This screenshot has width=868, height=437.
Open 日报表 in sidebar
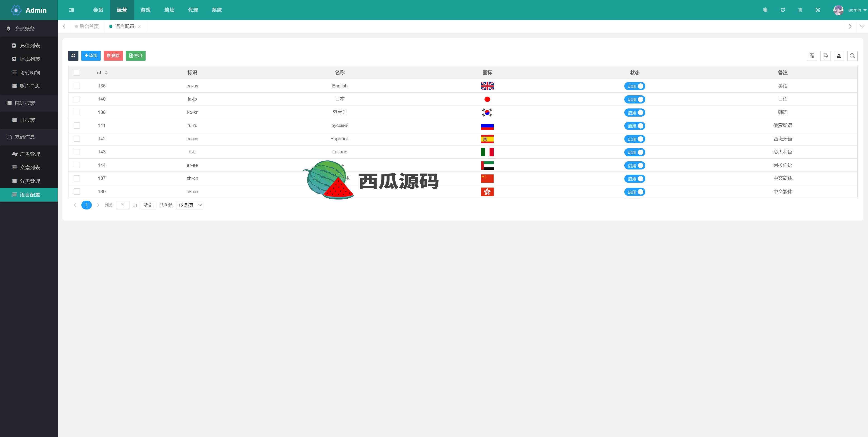pos(29,120)
